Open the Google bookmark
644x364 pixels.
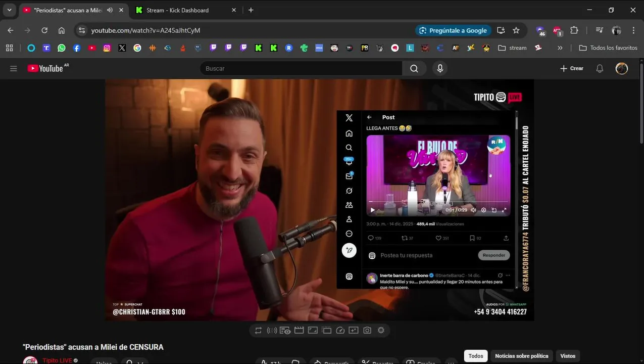(x=137, y=48)
